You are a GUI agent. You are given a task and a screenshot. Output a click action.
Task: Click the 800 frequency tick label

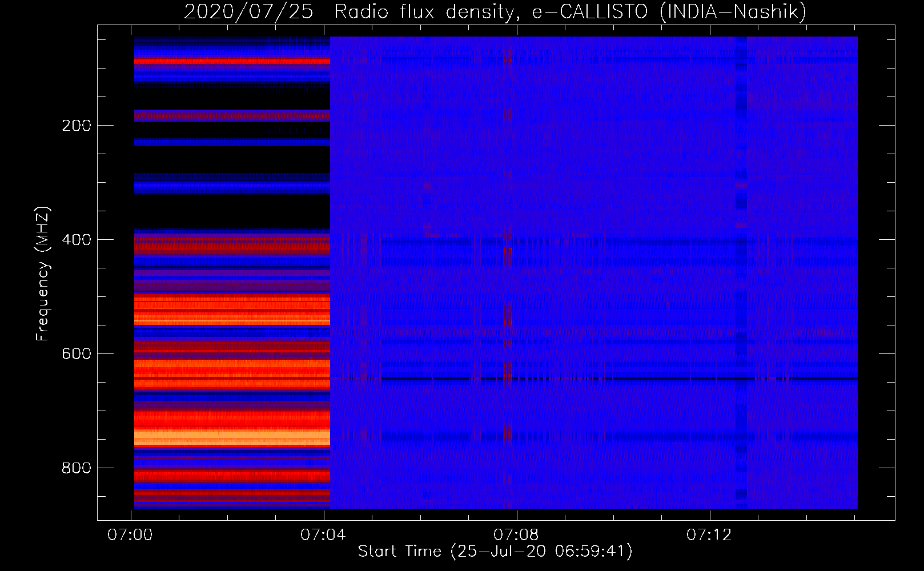click(x=77, y=468)
